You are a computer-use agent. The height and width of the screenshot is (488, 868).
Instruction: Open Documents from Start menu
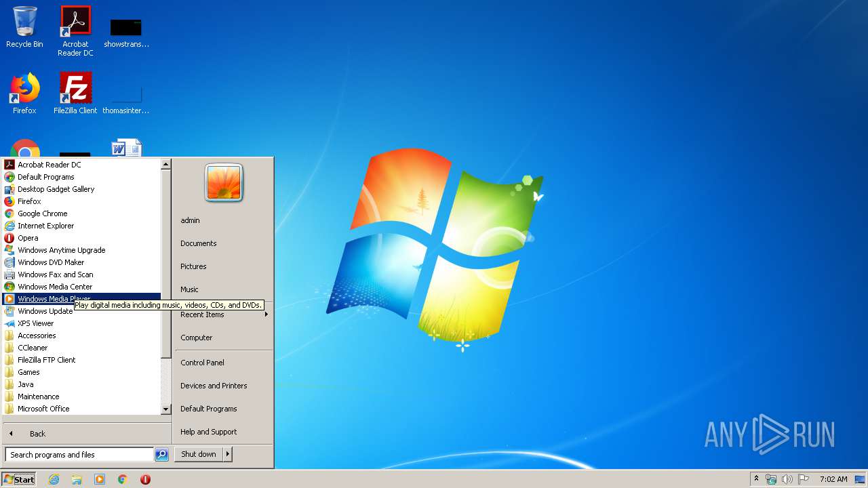point(224,243)
